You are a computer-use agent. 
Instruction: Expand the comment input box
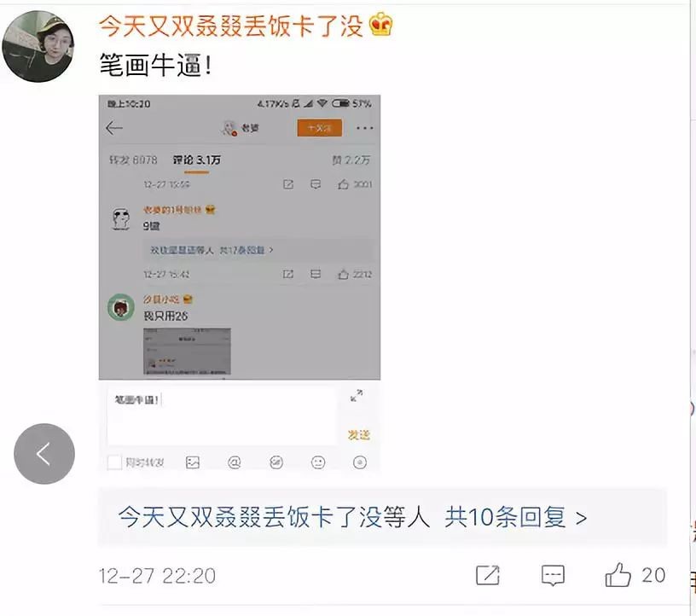357,395
